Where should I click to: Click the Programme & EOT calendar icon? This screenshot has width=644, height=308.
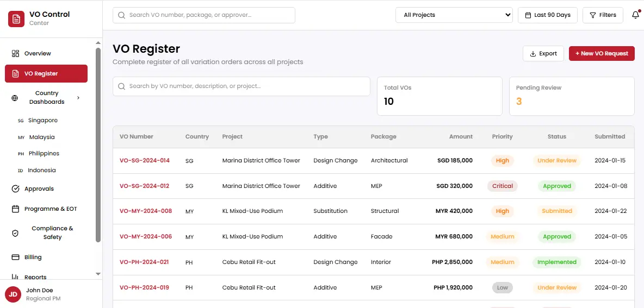(15, 209)
